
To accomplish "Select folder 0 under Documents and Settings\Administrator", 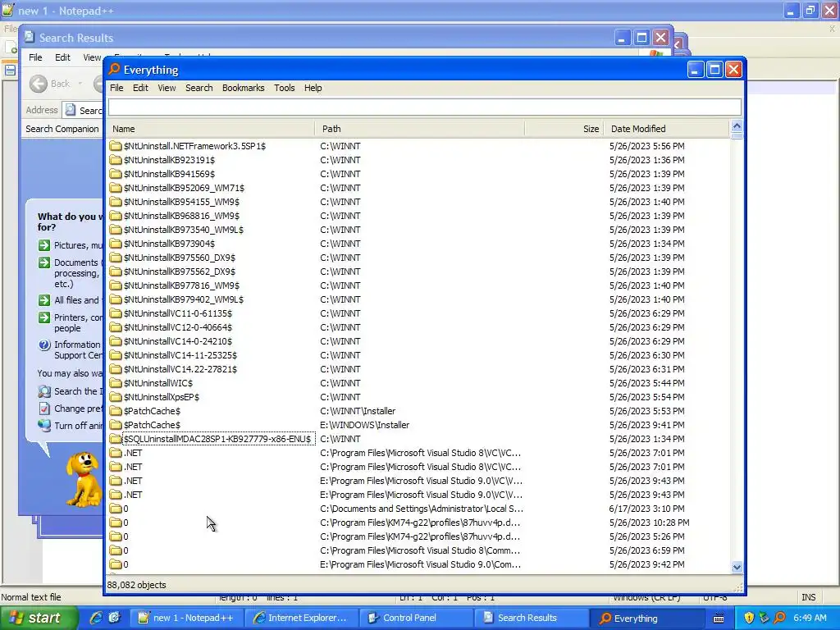I will (x=126, y=509).
